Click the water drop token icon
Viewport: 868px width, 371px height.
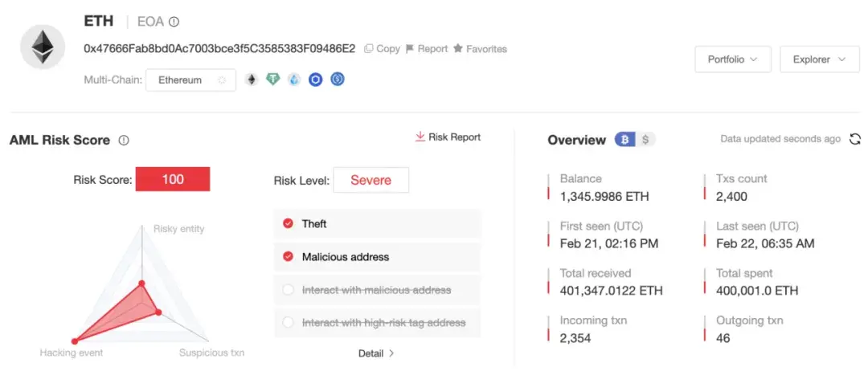(x=294, y=79)
